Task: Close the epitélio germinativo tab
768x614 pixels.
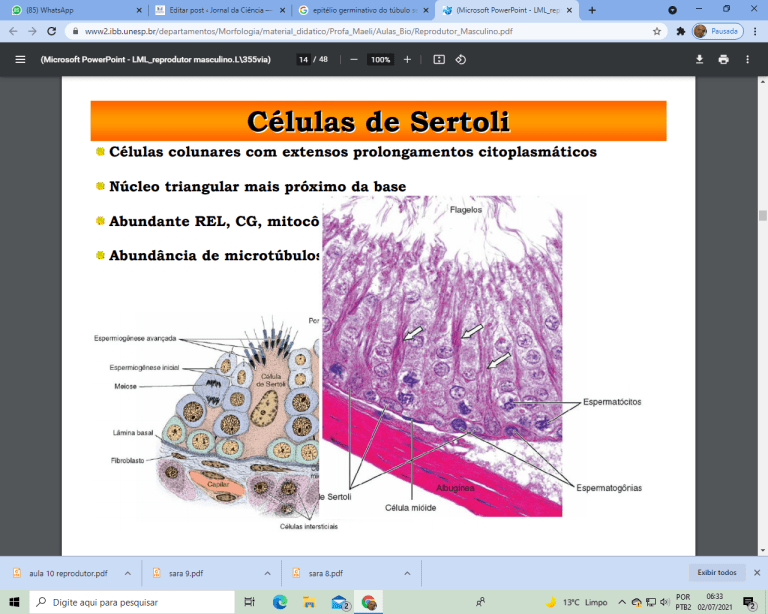Action: pyautogui.click(x=426, y=10)
